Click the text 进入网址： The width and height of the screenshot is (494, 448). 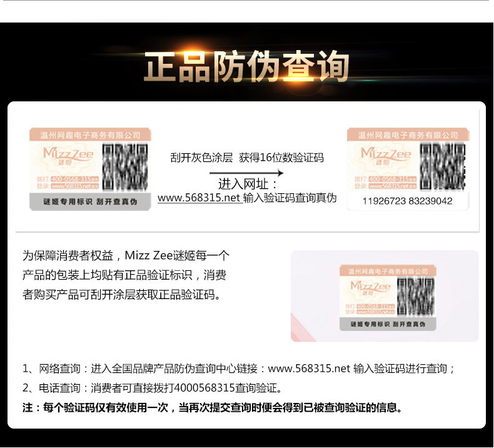(x=248, y=184)
